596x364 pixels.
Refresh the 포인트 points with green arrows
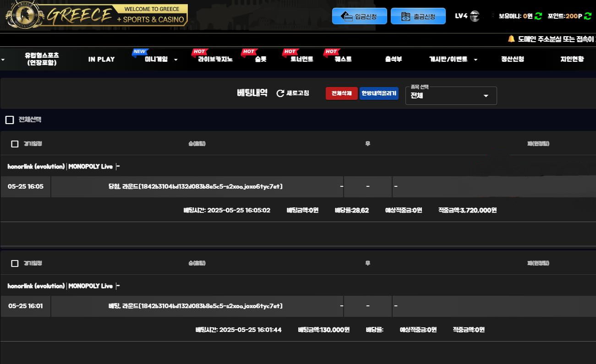coord(588,16)
